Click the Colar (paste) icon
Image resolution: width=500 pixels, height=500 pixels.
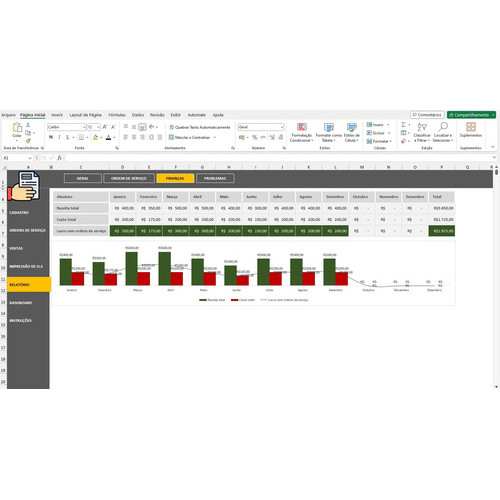[x=17, y=127]
